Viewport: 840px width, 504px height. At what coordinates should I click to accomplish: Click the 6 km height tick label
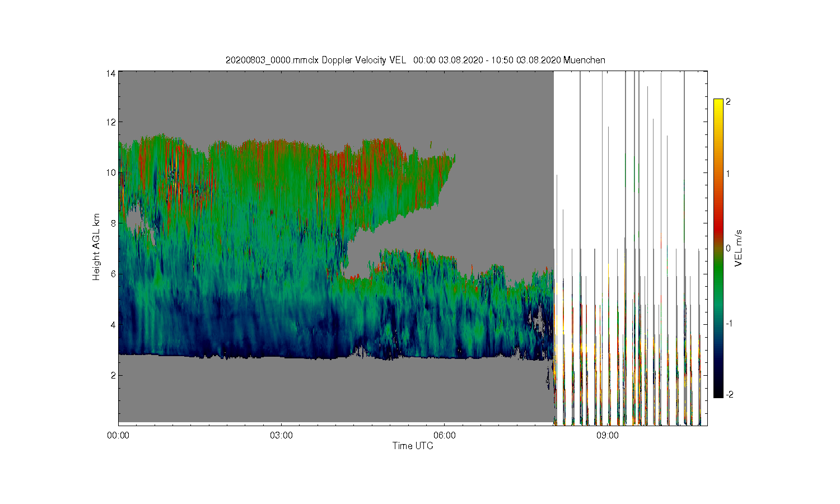click(x=114, y=274)
